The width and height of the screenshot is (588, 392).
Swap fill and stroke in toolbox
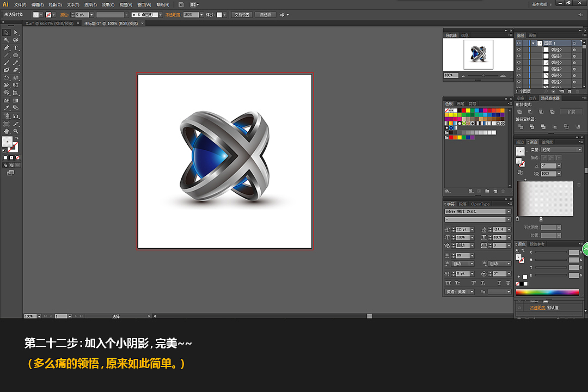[x=16, y=138]
